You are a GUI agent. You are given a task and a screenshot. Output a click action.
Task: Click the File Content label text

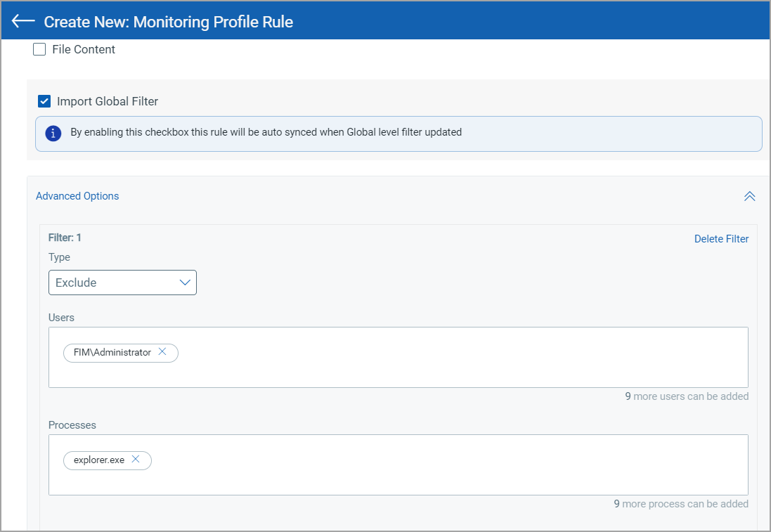click(x=84, y=49)
